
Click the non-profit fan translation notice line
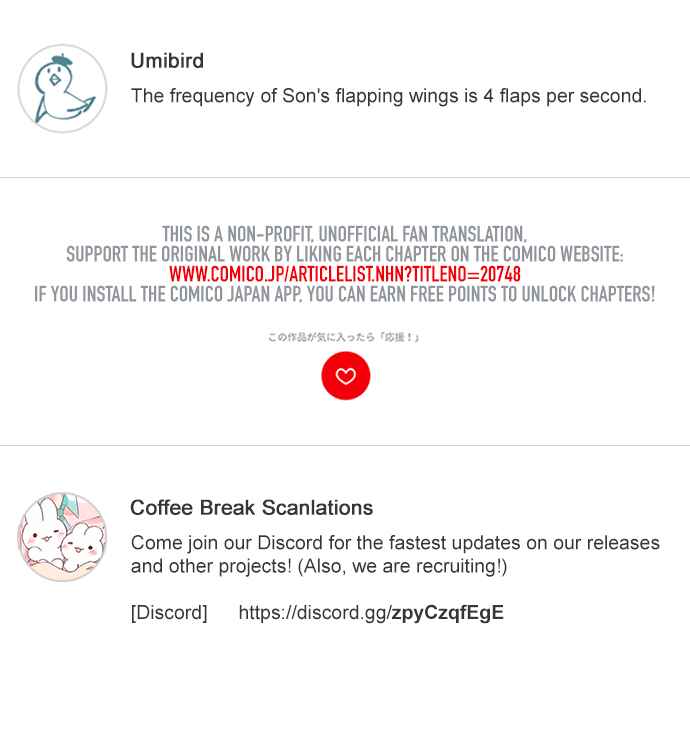[345, 234]
